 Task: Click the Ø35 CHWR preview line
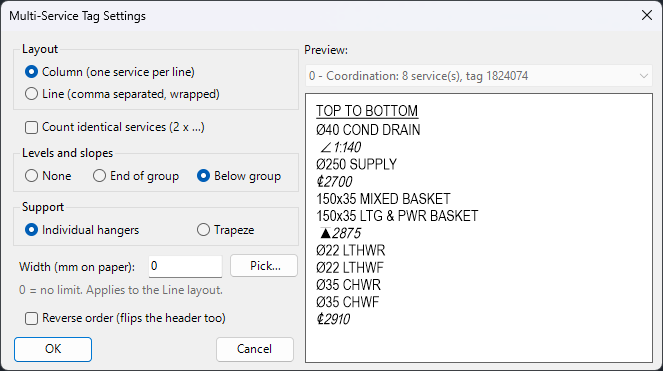coord(348,285)
